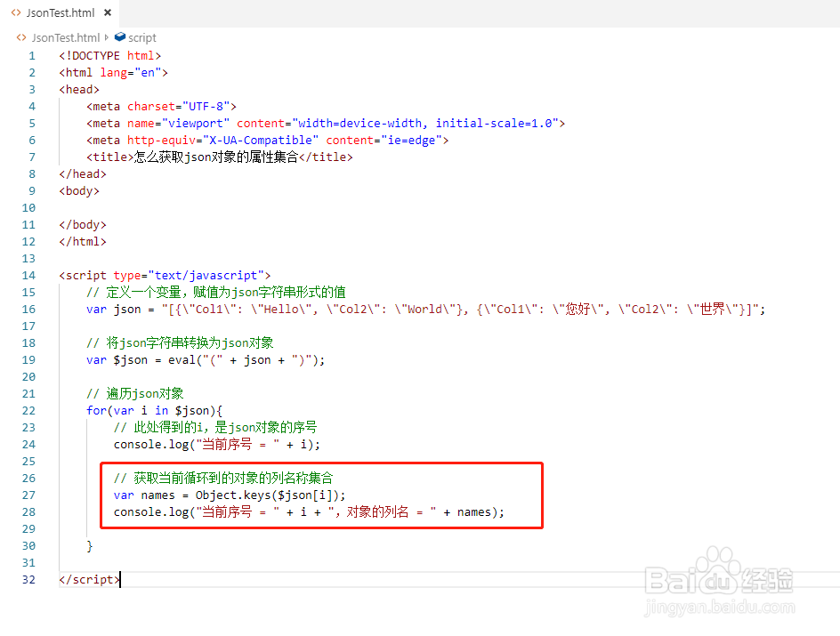The width and height of the screenshot is (840, 636).
Task: Click the comment on line 21
Action: pos(135,394)
